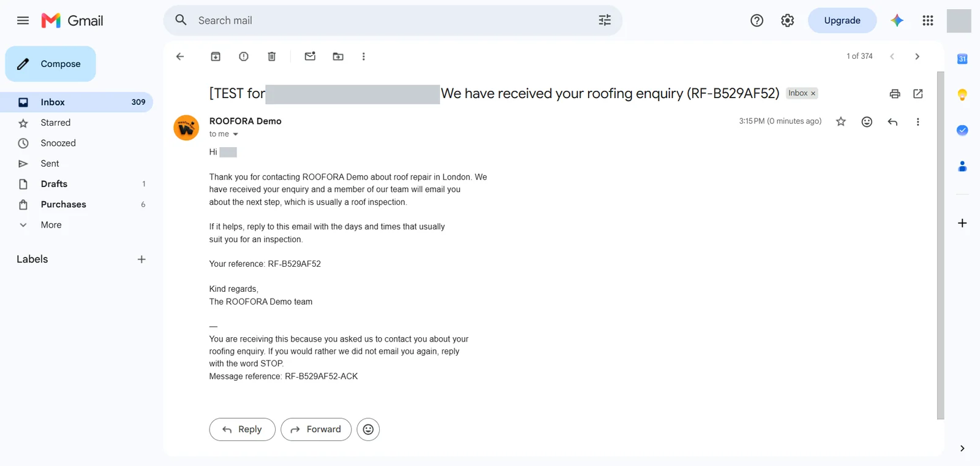Open the email in a new window
Viewport: 980px width, 466px height.
coord(918,94)
